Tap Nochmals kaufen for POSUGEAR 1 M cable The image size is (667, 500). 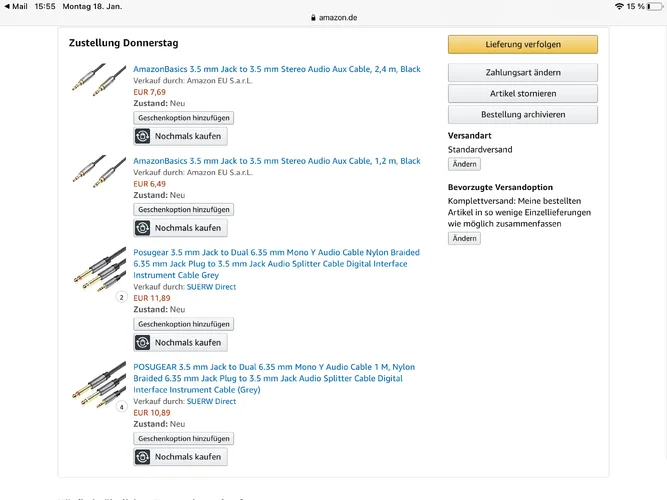click(x=180, y=457)
